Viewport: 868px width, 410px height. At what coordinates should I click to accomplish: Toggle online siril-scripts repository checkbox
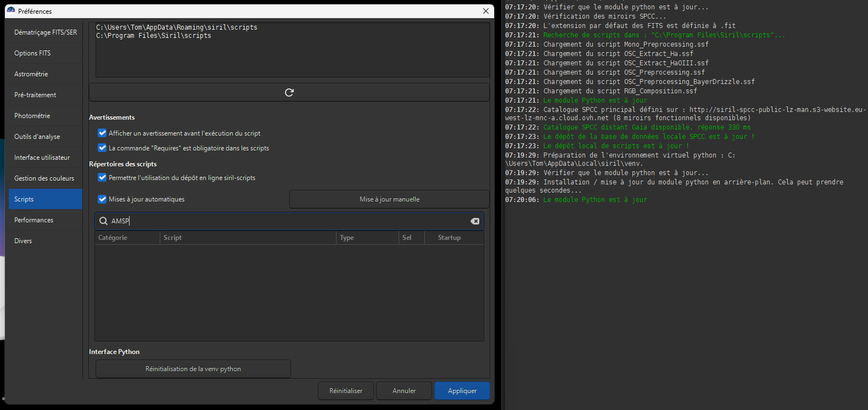point(102,177)
